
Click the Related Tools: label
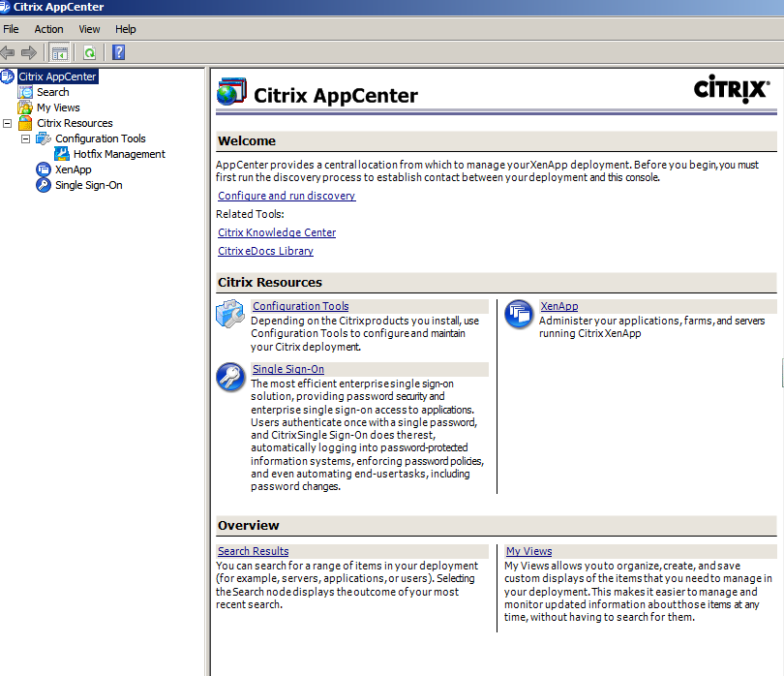pyautogui.click(x=250, y=214)
